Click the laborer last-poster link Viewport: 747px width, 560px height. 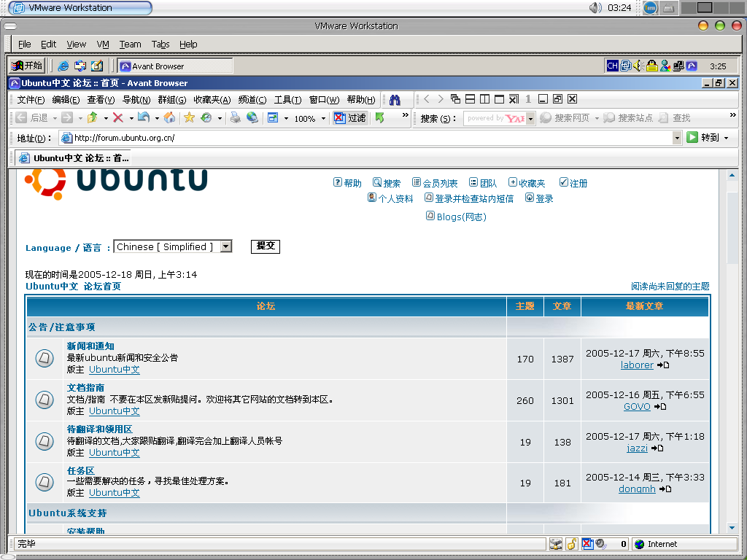637,365
